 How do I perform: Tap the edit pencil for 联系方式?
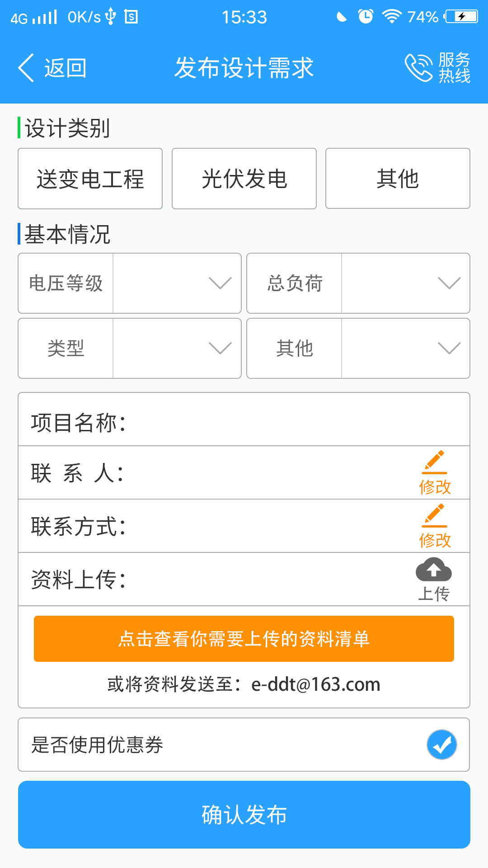click(x=435, y=516)
